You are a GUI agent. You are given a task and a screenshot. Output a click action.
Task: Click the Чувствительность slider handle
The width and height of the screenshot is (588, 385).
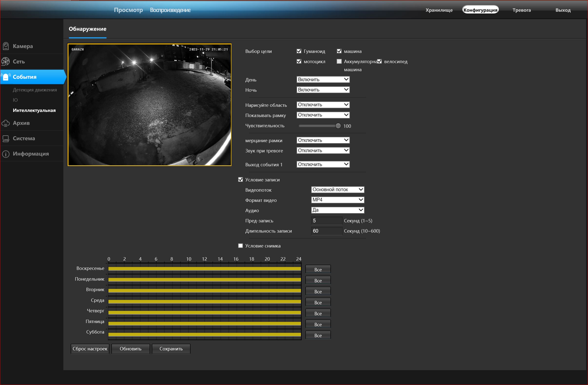click(x=338, y=126)
